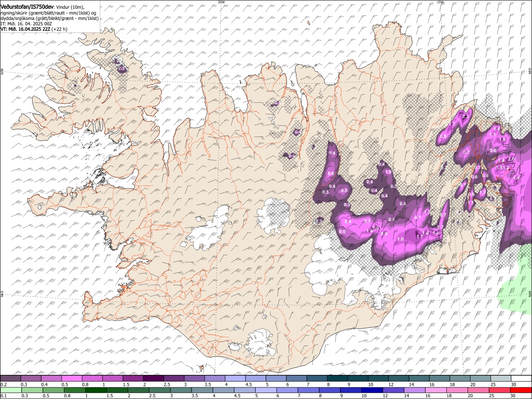The height and width of the screenshot is (399, 532).
Task: Click the "(+22 h)" forecast offset text
Action: [x=60, y=29]
